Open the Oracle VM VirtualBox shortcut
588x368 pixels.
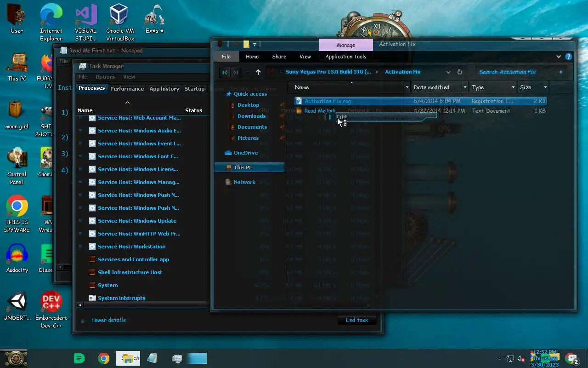pyautogui.click(x=120, y=23)
